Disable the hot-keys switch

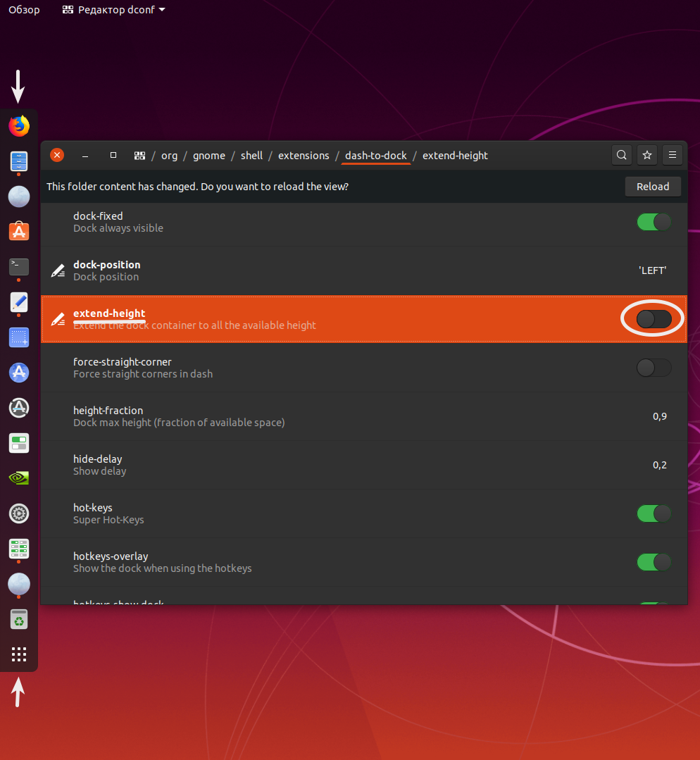654,513
